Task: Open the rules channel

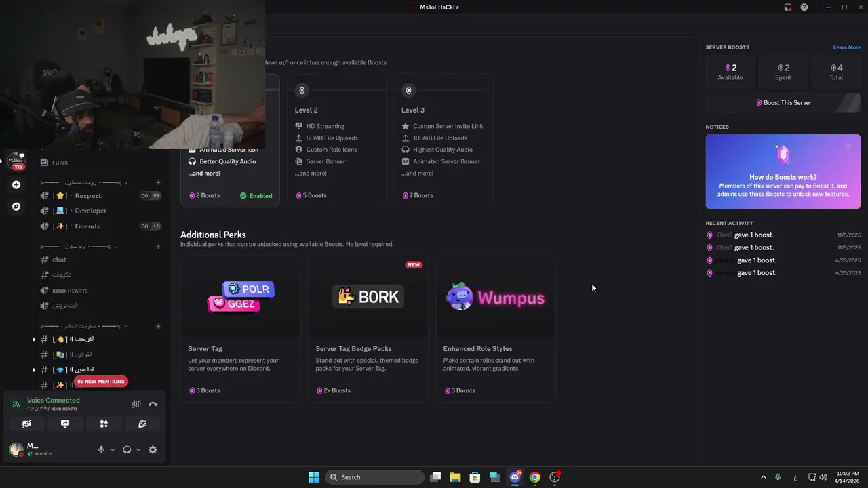Action: tap(99, 162)
